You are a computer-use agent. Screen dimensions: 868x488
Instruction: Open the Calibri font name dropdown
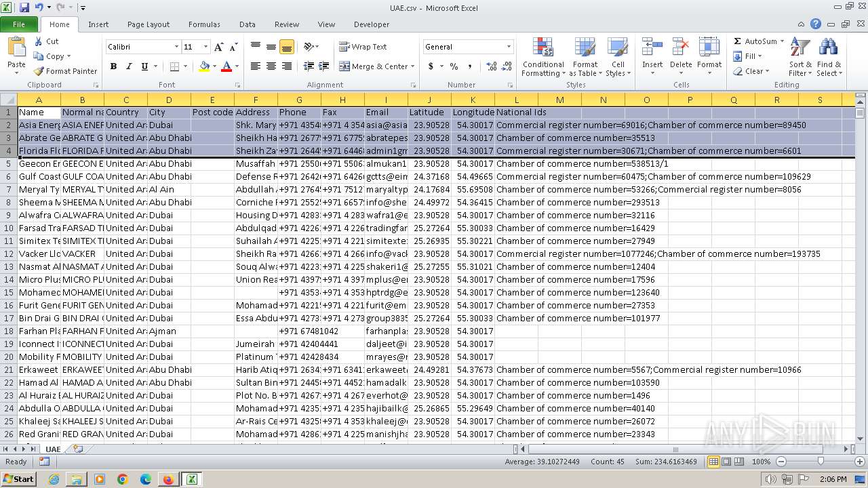(176, 47)
